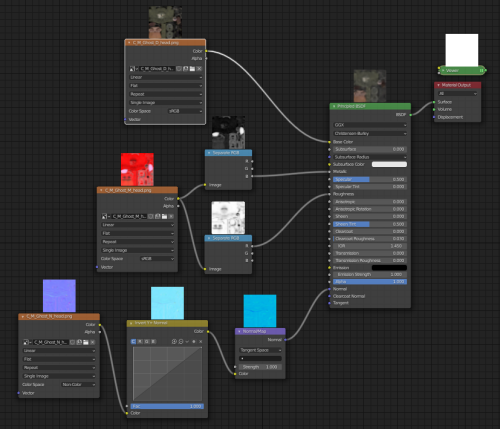Open Tangent Space dropdown in Normal Map node
The height and width of the screenshot is (429, 500).
261,350
